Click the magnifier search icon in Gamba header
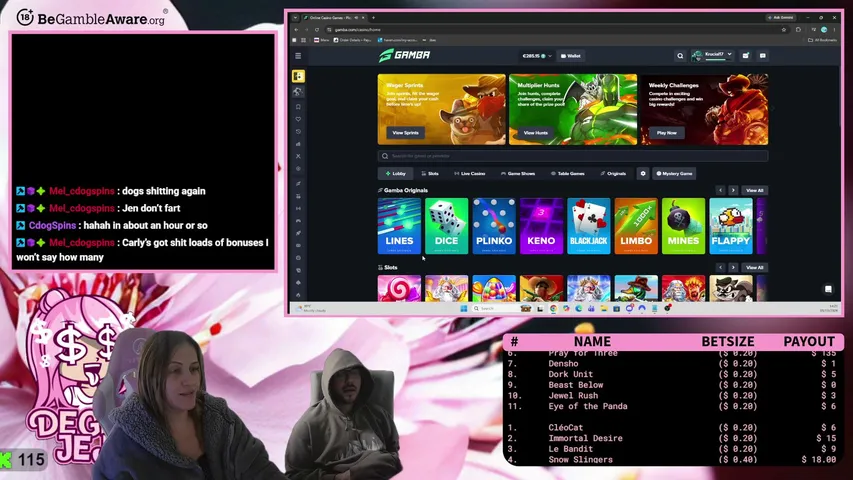 (x=680, y=56)
